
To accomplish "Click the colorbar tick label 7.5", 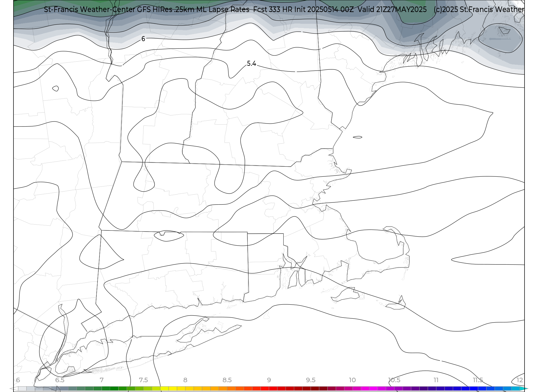I will point(143,380).
